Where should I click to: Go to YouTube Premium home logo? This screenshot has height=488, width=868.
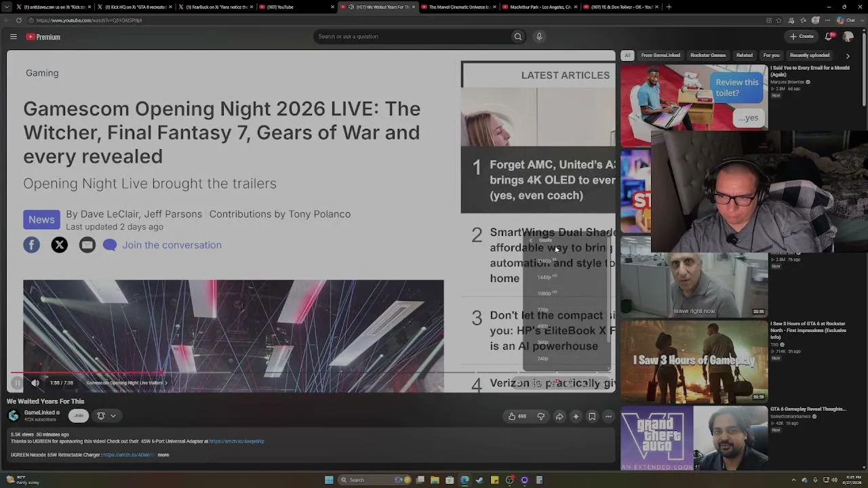(x=43, y=37)
